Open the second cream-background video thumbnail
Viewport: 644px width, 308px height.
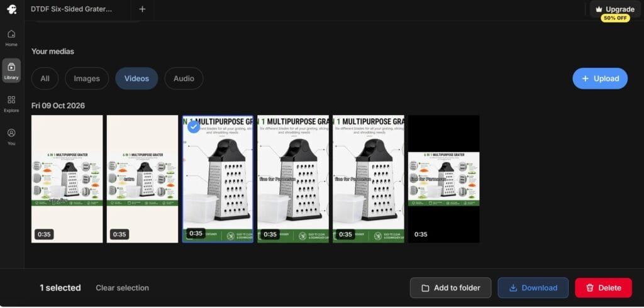point(142,179)
